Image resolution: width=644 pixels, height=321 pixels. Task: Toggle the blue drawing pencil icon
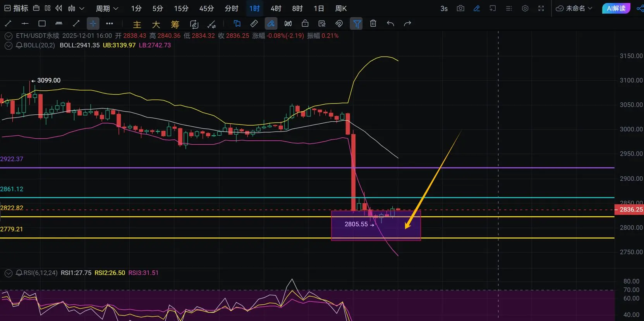(477, 8)
